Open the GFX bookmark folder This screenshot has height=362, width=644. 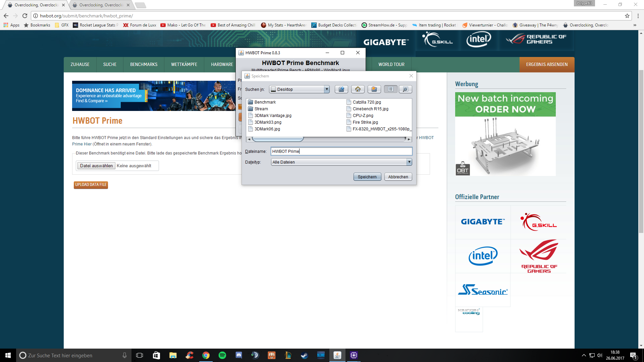pyautogui.click(x=62, y=25)
